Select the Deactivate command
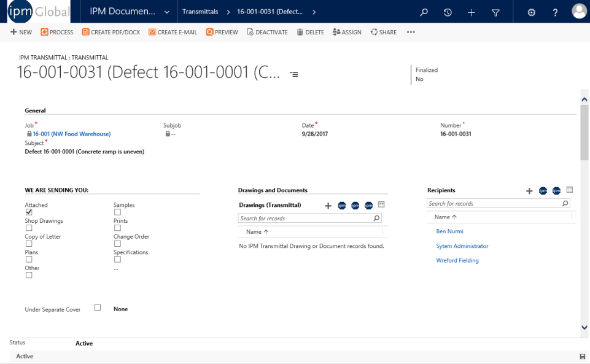 [268, 32]
